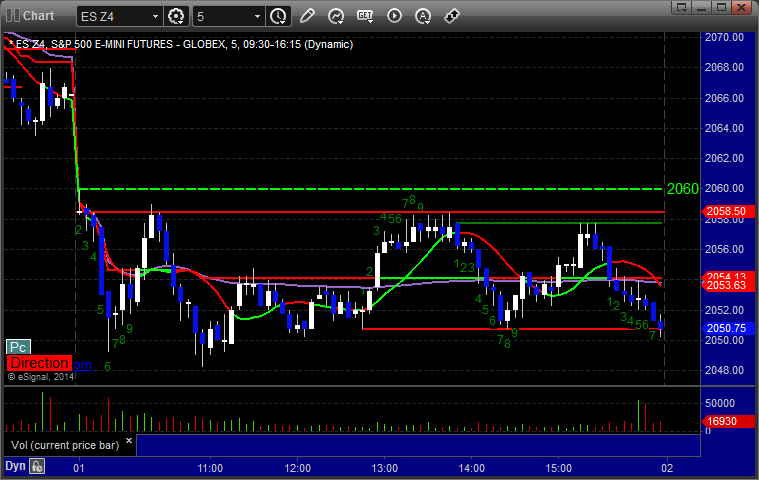Click the red Direction label
This screenshot has width=759, height=480.
click(x=39, y=363)
